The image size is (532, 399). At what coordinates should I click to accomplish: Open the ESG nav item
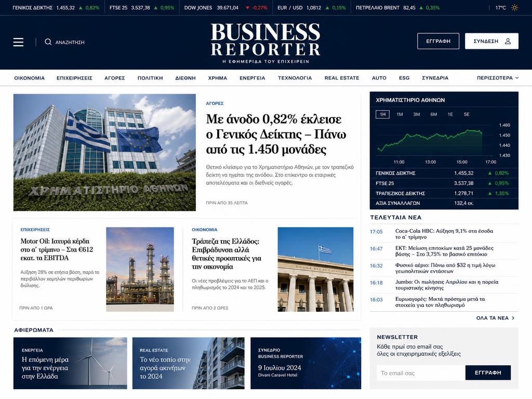[x=404, y=78]
